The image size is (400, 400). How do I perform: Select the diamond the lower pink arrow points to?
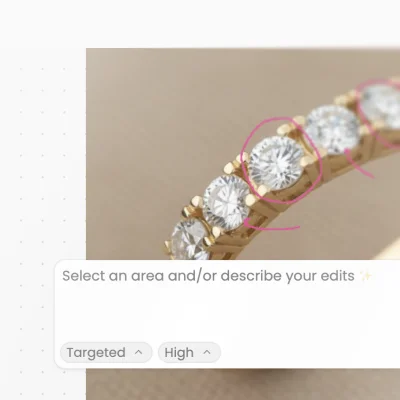tap(226, 202)
